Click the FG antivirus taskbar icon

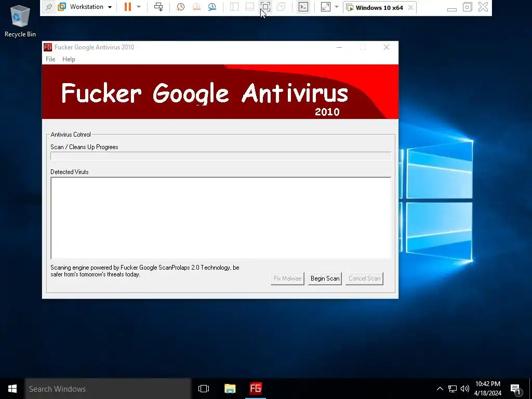(256, 389)
